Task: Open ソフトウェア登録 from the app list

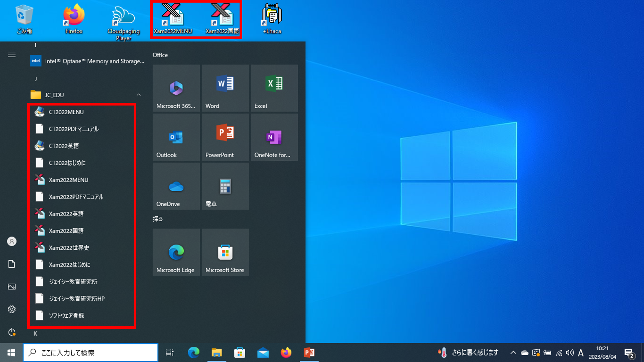Action: coord(66,315)
